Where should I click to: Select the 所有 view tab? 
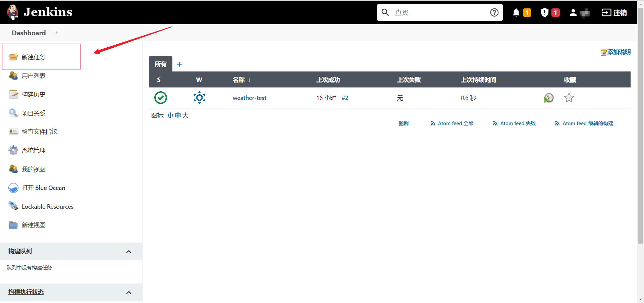pos(160,64)
